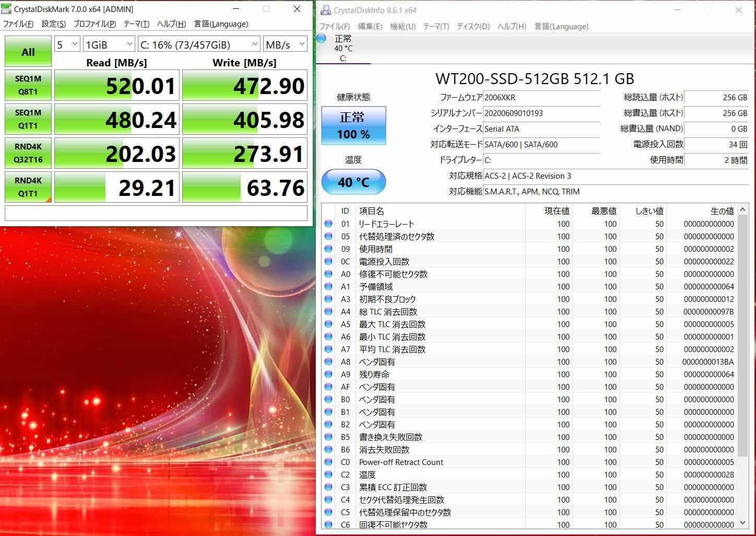Image resolution: width=756 pixels, height=536 pixels.
Task: Click status orb of 代替処理済のセクタ数 row
Action: pos(328,236)
